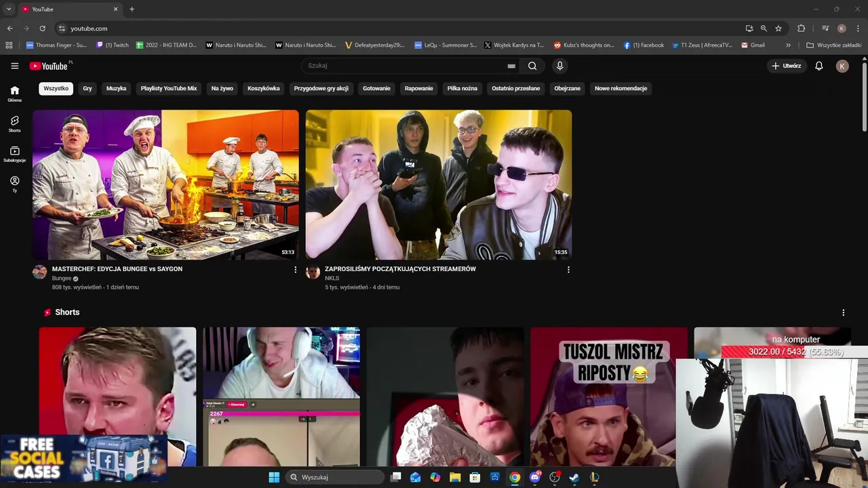
Task: View site information in the address bar
Action: tap(62, 28)
